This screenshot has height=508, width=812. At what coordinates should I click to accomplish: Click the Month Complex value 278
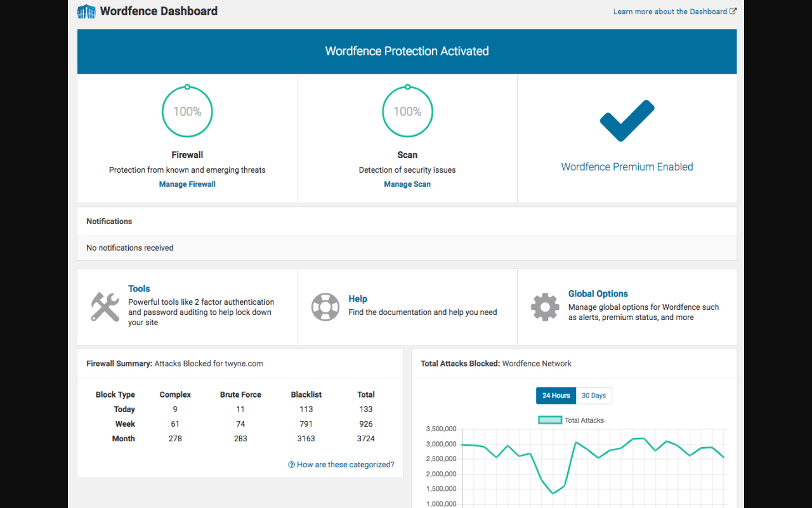[175, 439]
